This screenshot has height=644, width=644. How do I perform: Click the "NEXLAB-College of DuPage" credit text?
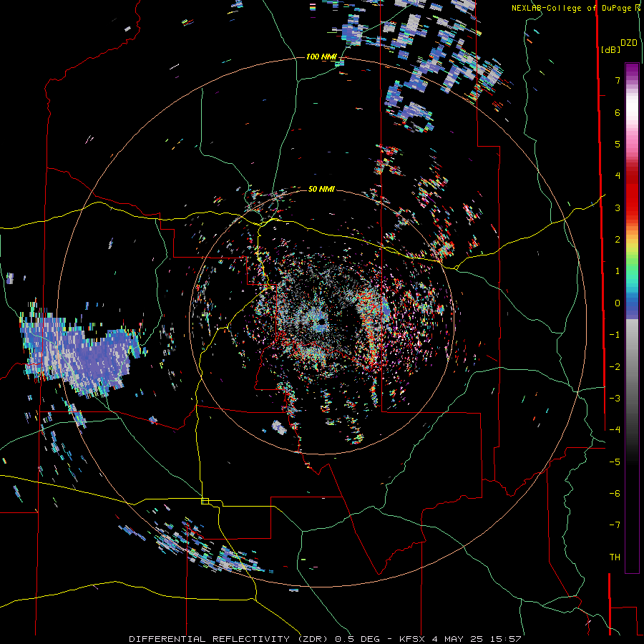click(x=571, y=8)
